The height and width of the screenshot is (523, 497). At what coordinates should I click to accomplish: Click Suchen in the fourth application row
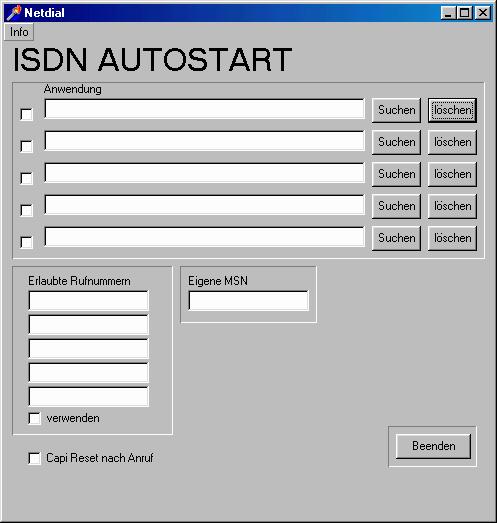396,206
